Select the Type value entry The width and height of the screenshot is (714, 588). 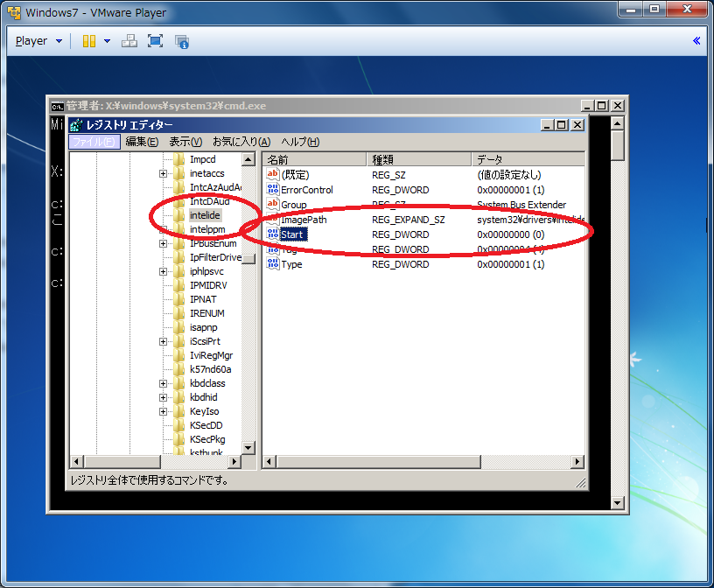click(291, 264)
